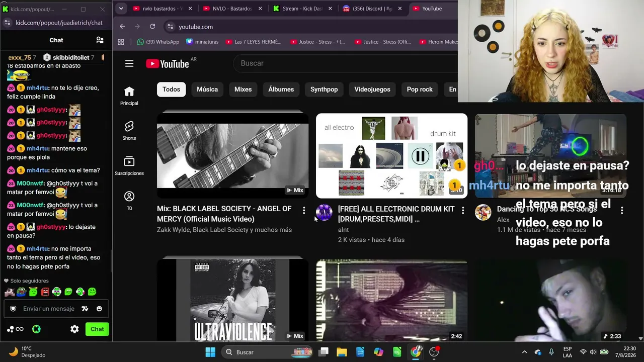Viewport: 644px width, 362px height.
Task: Open Shorts in the YouTube sidebar
Action: [129, 131]
